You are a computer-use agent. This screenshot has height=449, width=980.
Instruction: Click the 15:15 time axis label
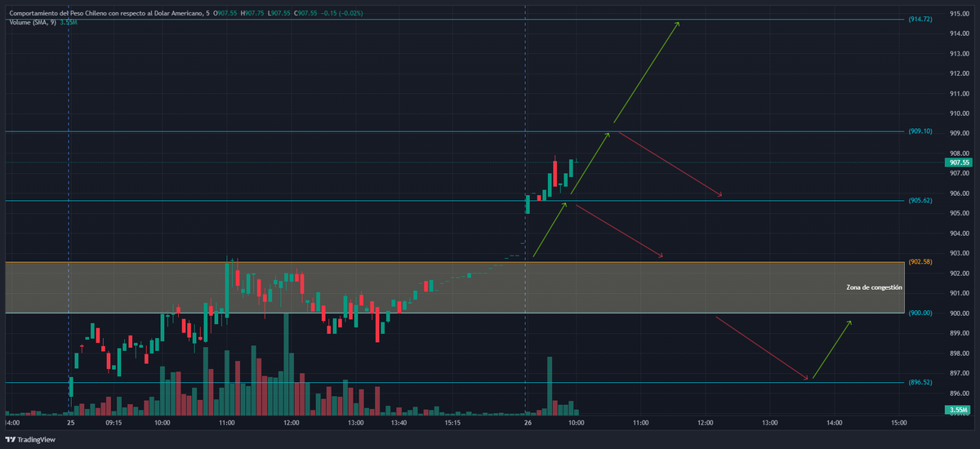click(452, 423)
